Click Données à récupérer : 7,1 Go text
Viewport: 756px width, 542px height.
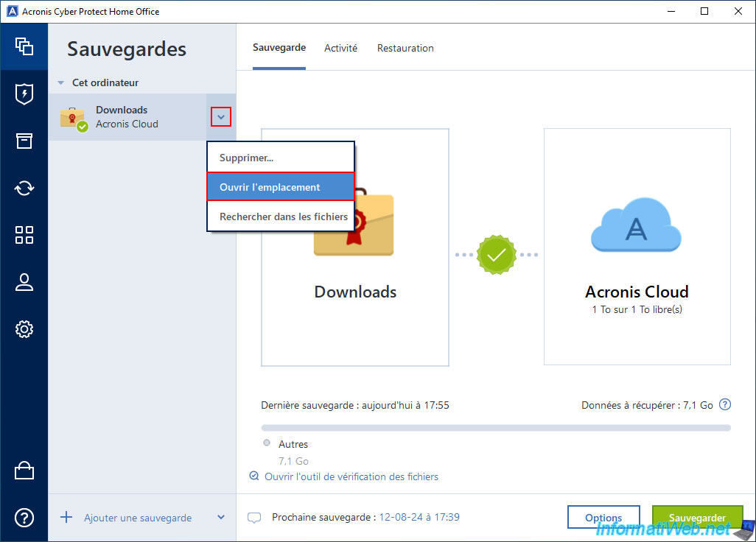647,405
